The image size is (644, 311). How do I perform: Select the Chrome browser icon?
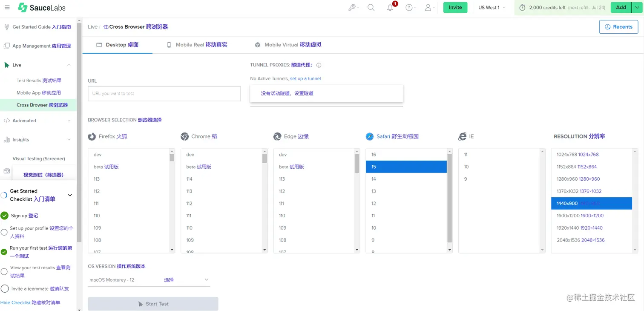tap(185, 137)
